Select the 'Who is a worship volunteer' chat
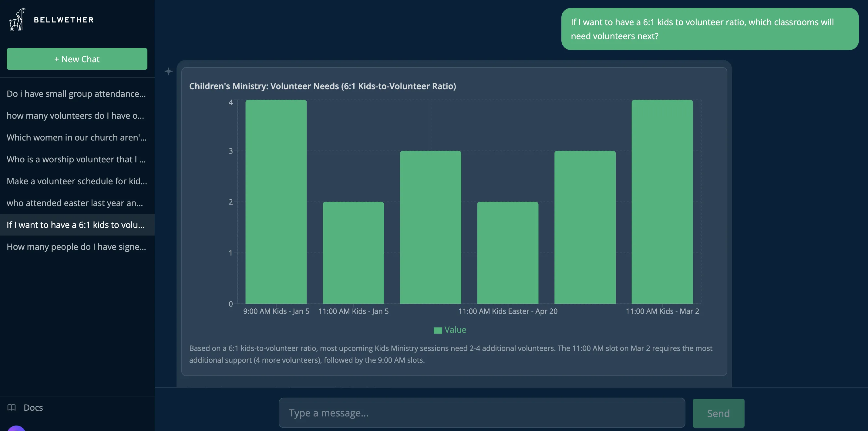The width and height of the screenshot is (868, 431). (x=76, y=159)
